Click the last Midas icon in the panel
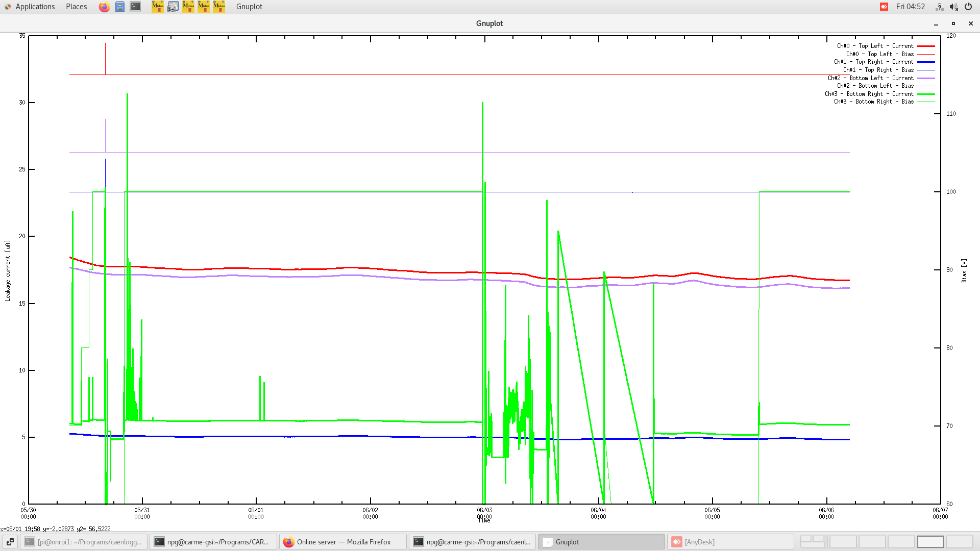The image size is (980, 551). coord(218,7)
